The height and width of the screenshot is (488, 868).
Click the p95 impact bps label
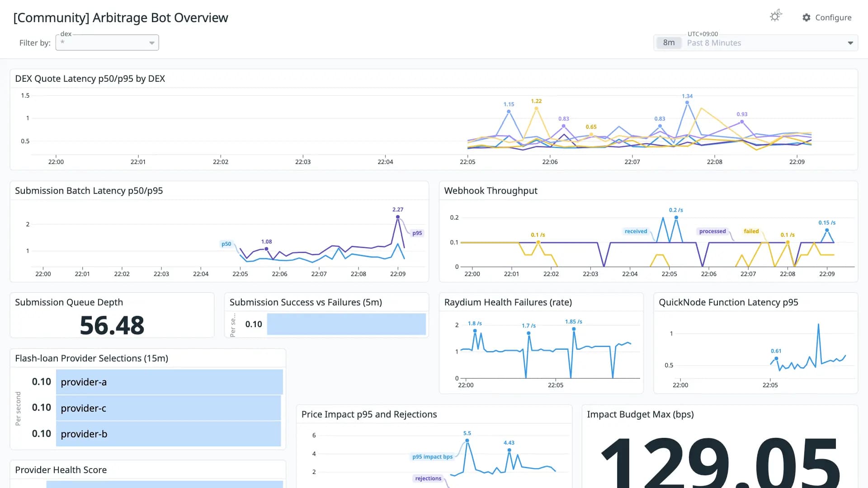pyautogui.click(x=432, y=457)
